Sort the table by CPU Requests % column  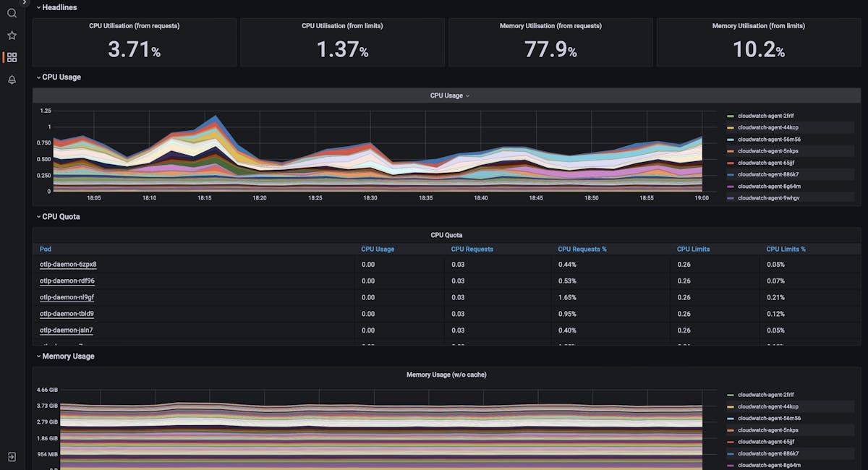[583, 249]
